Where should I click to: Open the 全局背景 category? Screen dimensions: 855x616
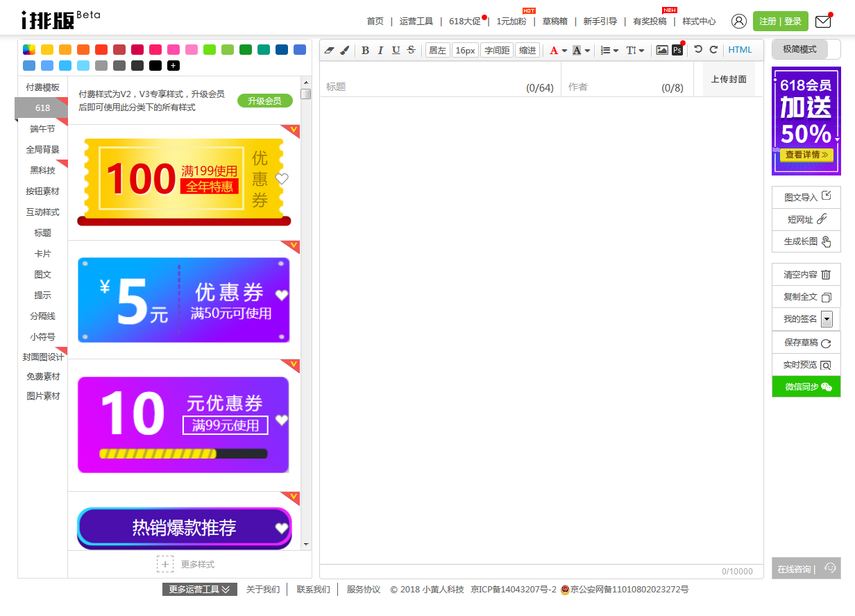(42, 149)
